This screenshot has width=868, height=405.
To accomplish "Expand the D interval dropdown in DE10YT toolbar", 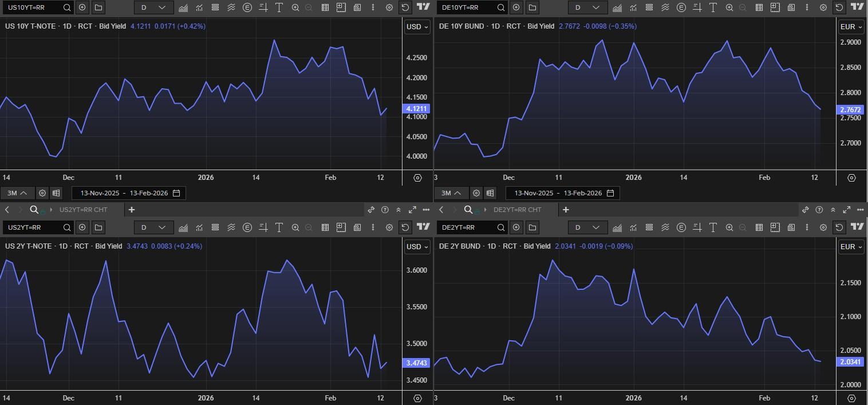I will 586,7.
